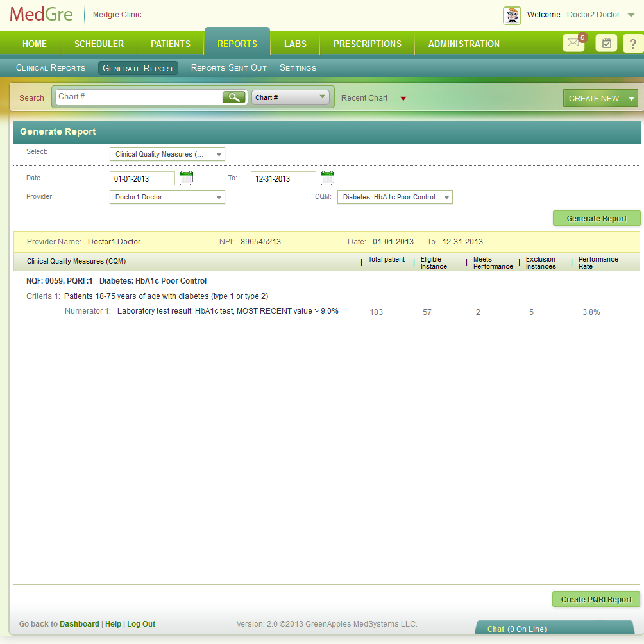Switch to Reports Sent Out subtab
The image size is (644, 644).
click(228, 68)
